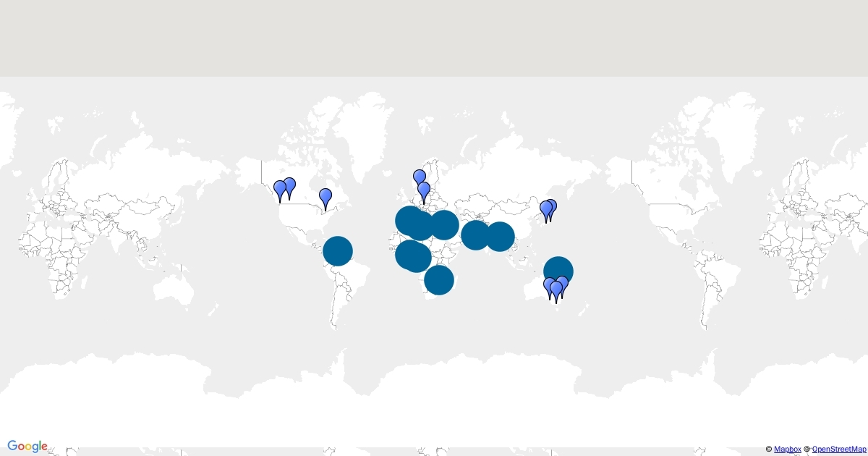Open the leftmost pin in the Australia cluster
This screenshot has height=456, width=868.
[x=549, y=285]
